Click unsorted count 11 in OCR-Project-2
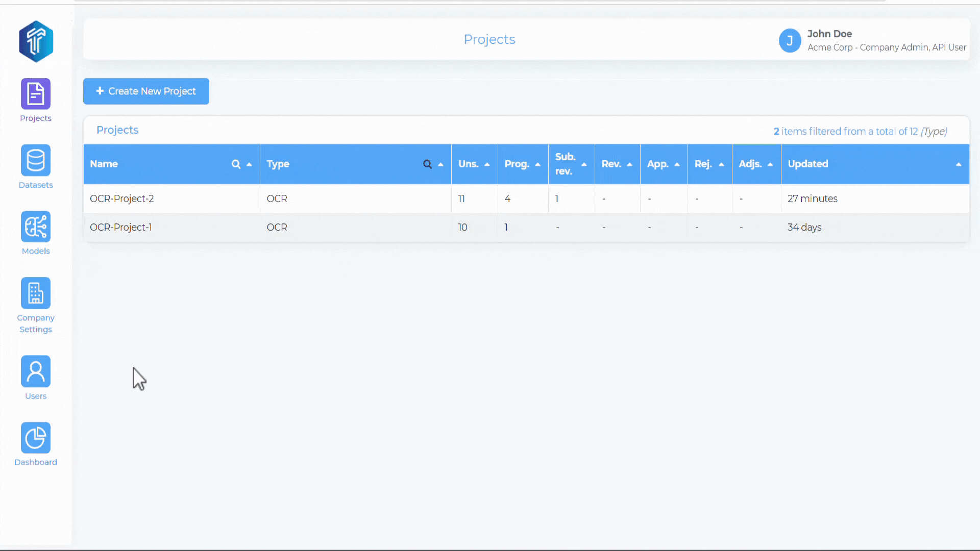The image size is (980, 551). click(x=461, y=198)
